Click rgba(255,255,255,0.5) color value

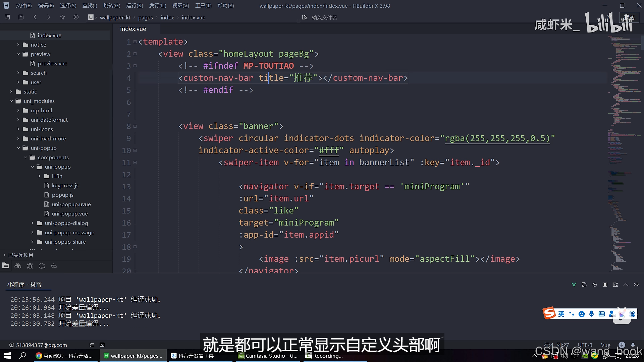click(x=497, y=138)
